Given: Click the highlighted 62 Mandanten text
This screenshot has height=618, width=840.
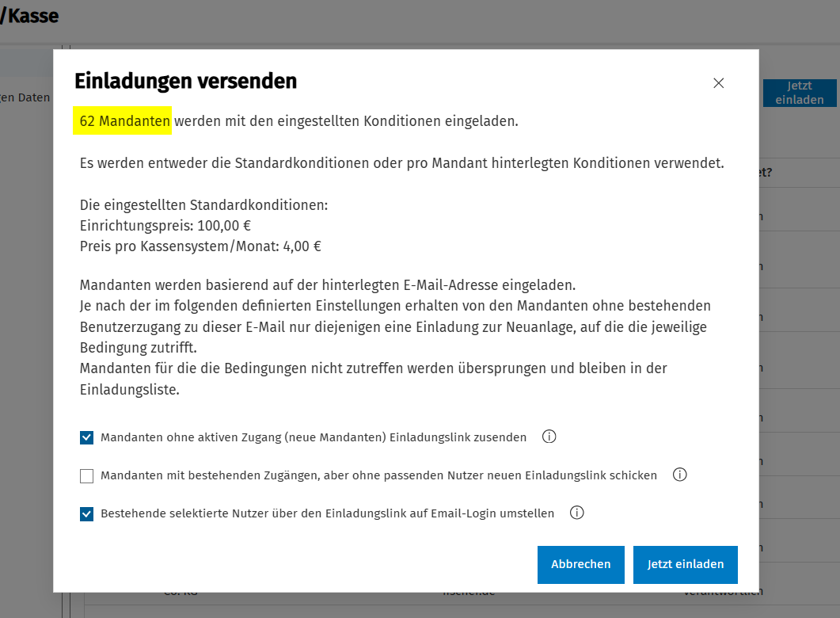Looking at the screenshot, I should [x=125, y=121].
